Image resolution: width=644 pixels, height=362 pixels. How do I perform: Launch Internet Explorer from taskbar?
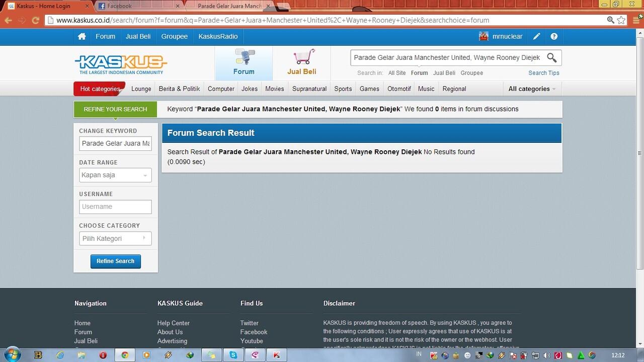click(x=60, y=355)
